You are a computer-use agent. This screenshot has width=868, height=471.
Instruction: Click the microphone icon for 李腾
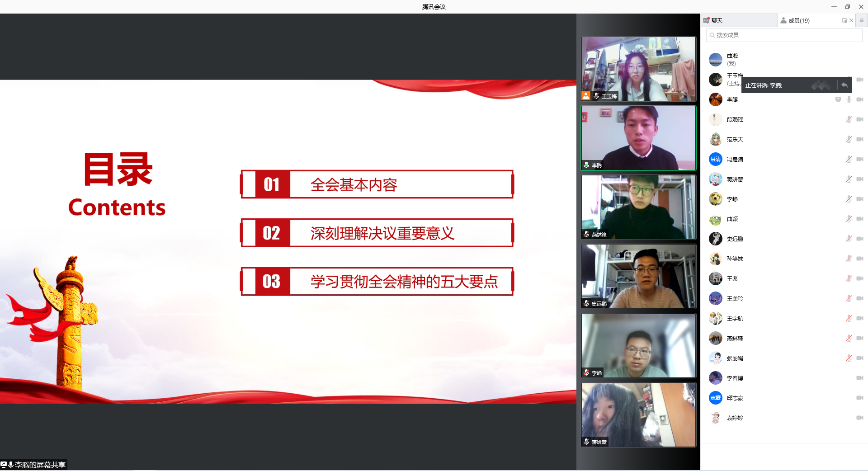[x=849, y=99]
